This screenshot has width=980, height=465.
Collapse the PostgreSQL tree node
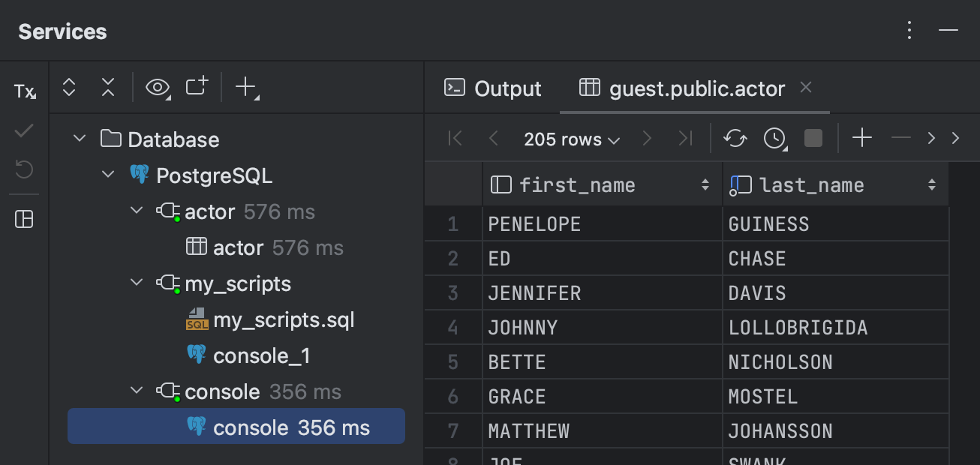click(107, 175)
